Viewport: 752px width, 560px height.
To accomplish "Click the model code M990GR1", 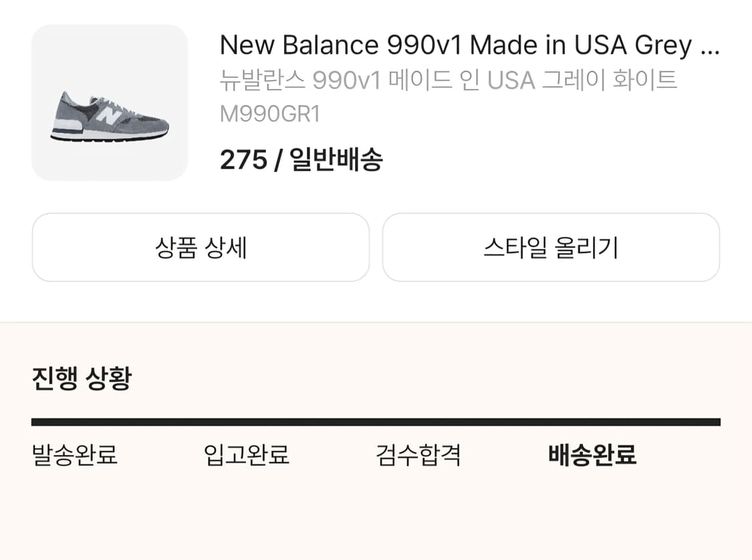I will tap(271, 114).
